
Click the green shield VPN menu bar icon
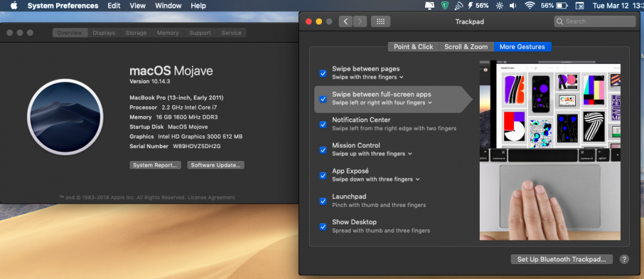coord(444,6)
